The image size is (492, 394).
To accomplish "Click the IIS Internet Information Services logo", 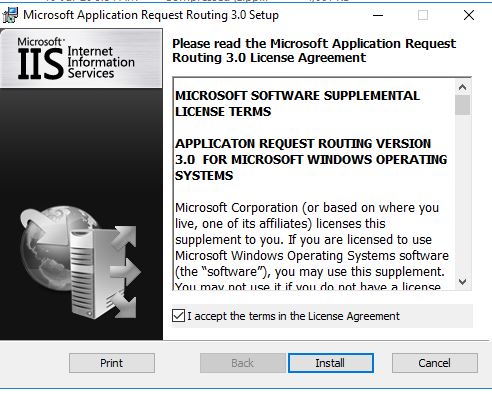I will 76,59.
